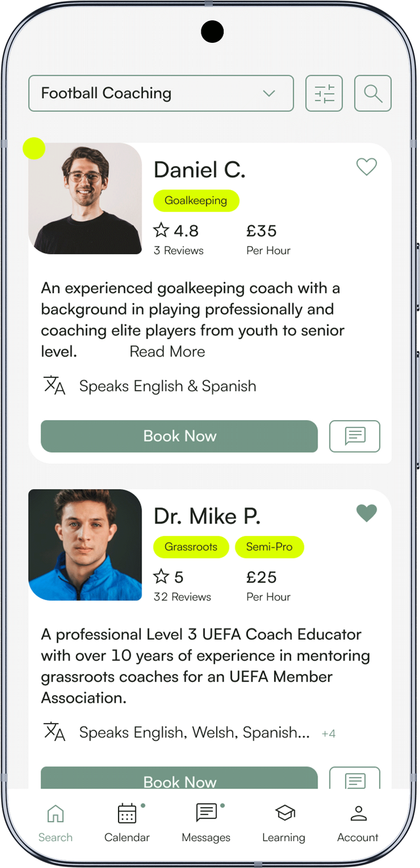Unfavorite Dr. Mike P. filled heart
The height and width of the screenshot is (868, 420).
(367, 513)
